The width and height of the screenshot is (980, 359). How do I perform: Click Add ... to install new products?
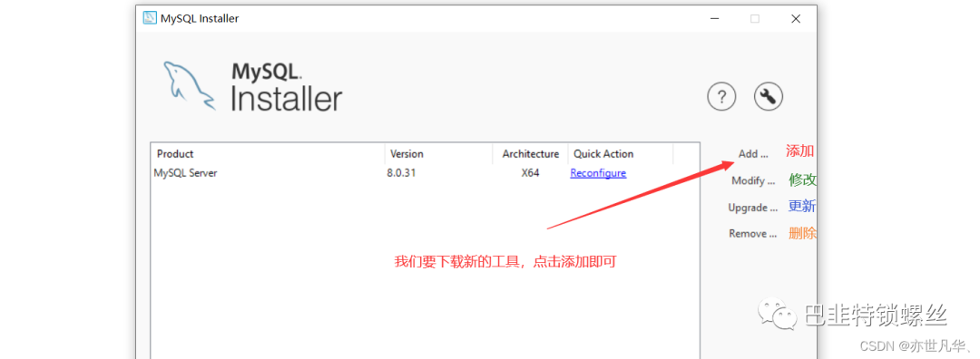coord(752,153)
